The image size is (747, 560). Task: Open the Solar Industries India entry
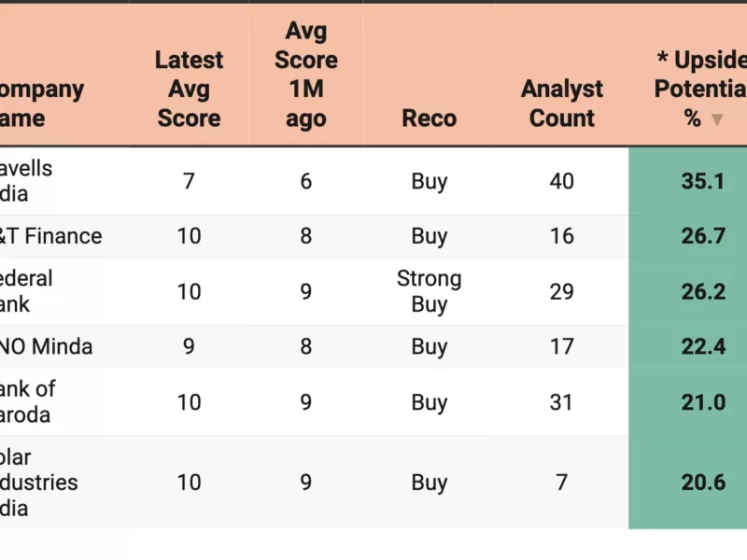(39, 483)
